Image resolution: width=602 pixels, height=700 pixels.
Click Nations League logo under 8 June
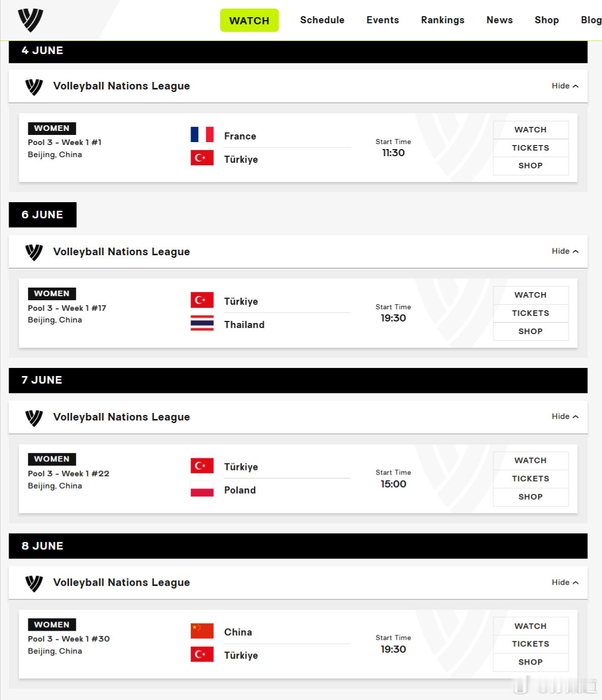34,583
